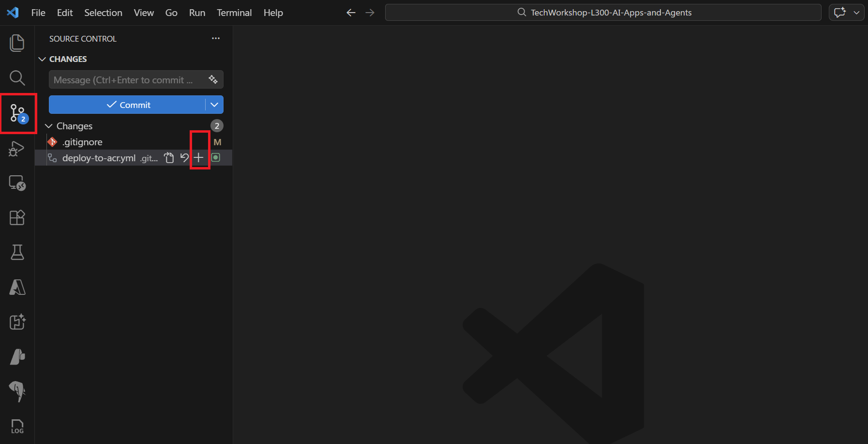Open the Help menu
The width and height of the screenshot is (868, 444).
[273, 13]
